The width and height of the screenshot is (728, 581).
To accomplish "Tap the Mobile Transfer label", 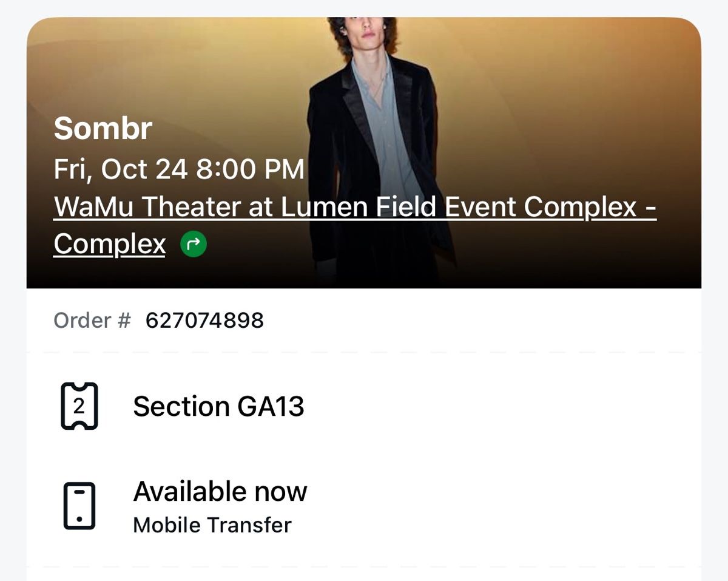I will tap(212, 525).
